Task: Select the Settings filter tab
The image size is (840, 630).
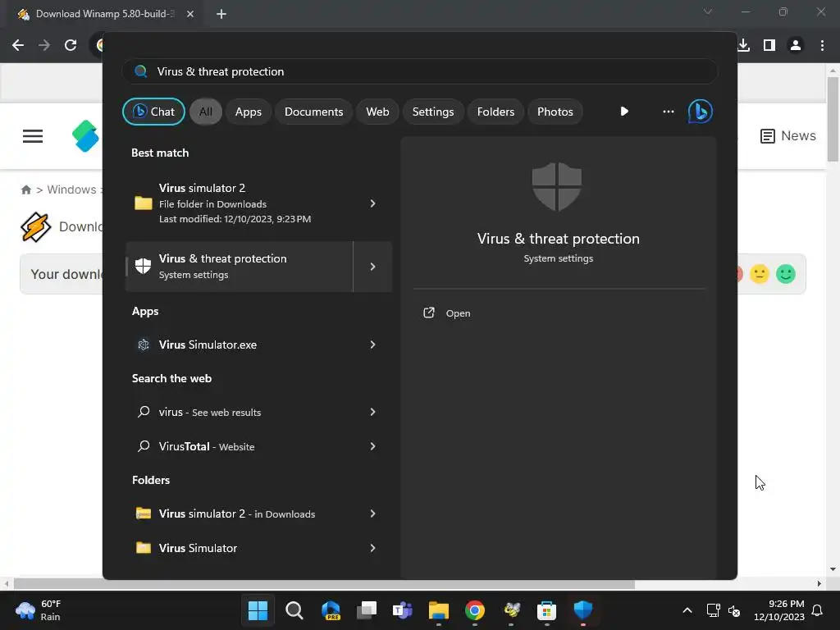Action: pyautogui.click(x=433, y=112)
